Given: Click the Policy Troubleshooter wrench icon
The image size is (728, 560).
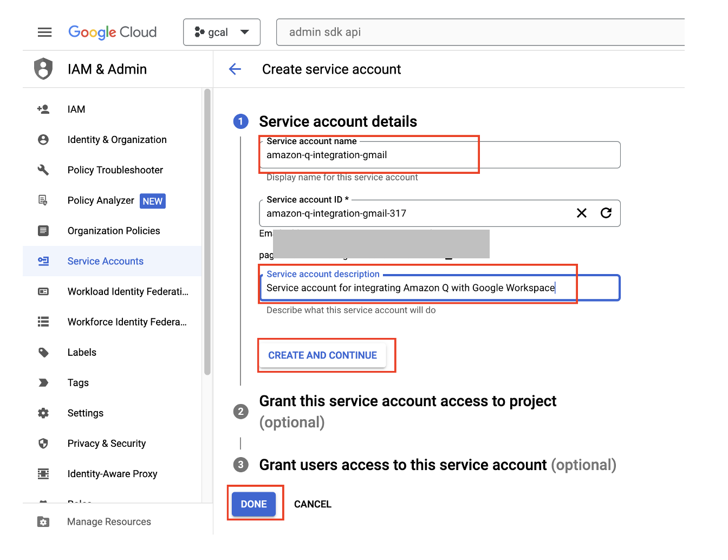Looking at the screenshot, I should pyautogui.click(x=43, y=170).
